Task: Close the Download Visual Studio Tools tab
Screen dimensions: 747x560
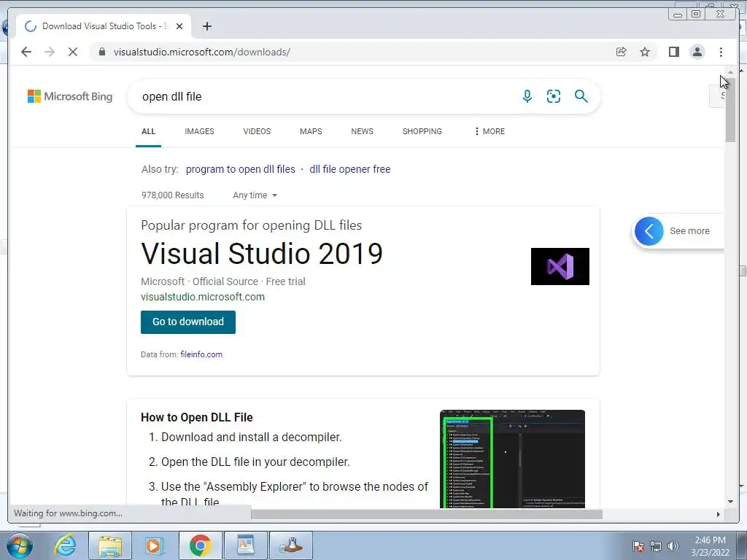Action: [179, 26]
